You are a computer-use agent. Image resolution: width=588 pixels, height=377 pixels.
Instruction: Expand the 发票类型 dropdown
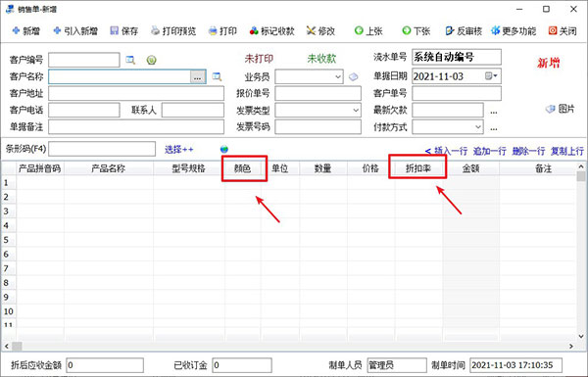[356, 111]
